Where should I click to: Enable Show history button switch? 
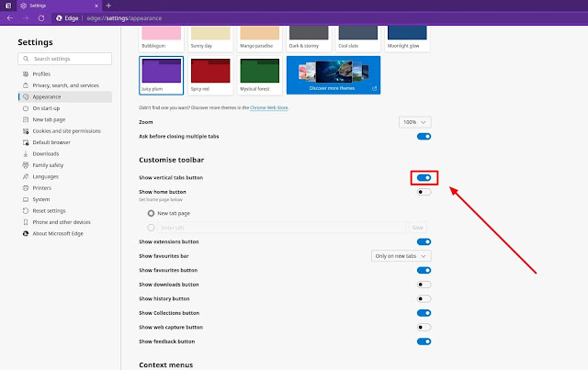(x=424, y=298)
